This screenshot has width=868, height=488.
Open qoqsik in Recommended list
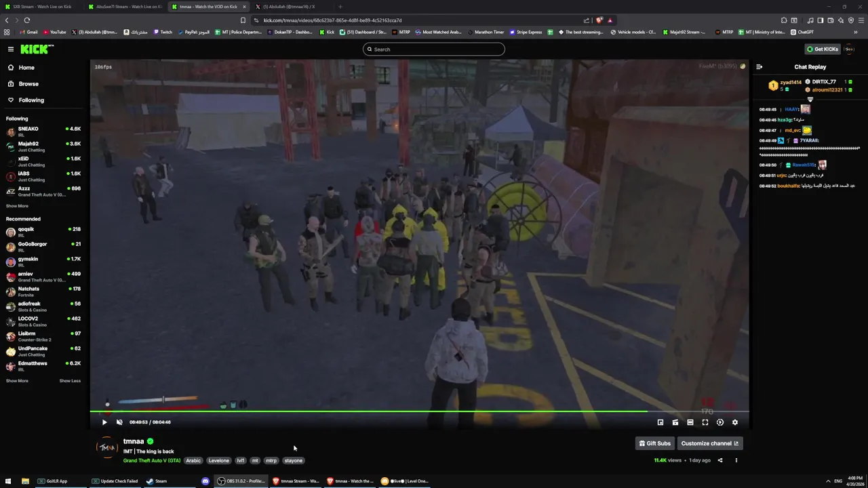(43, 232)
